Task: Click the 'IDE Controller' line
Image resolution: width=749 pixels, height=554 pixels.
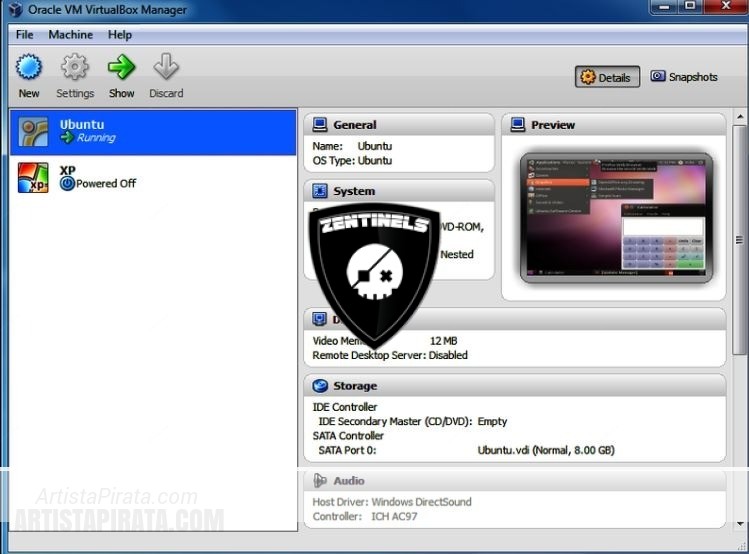Action: coord(344,407)
